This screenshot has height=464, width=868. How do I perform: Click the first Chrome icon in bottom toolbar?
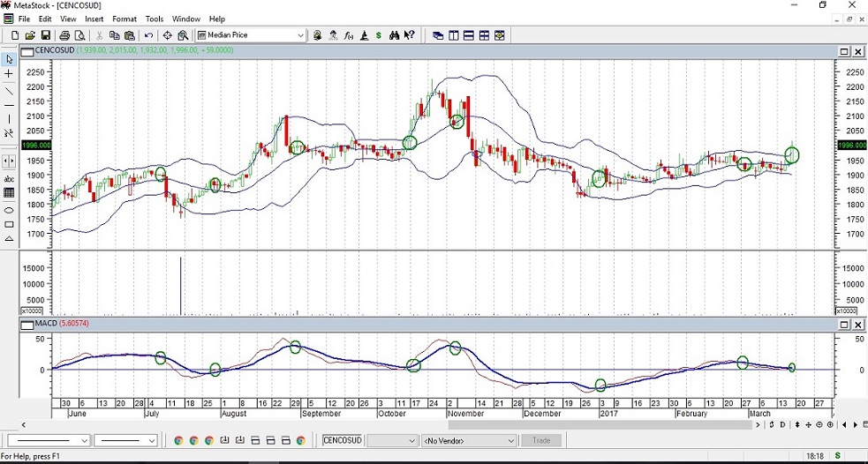[178, 441]
